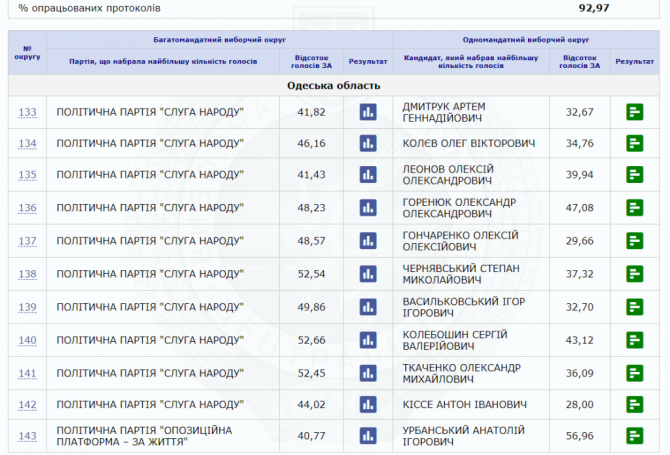670x455 pixels.
Task: Open candidate results list for Колебошин Сергій
Action: pyautogui.click(x=635, y=340)
